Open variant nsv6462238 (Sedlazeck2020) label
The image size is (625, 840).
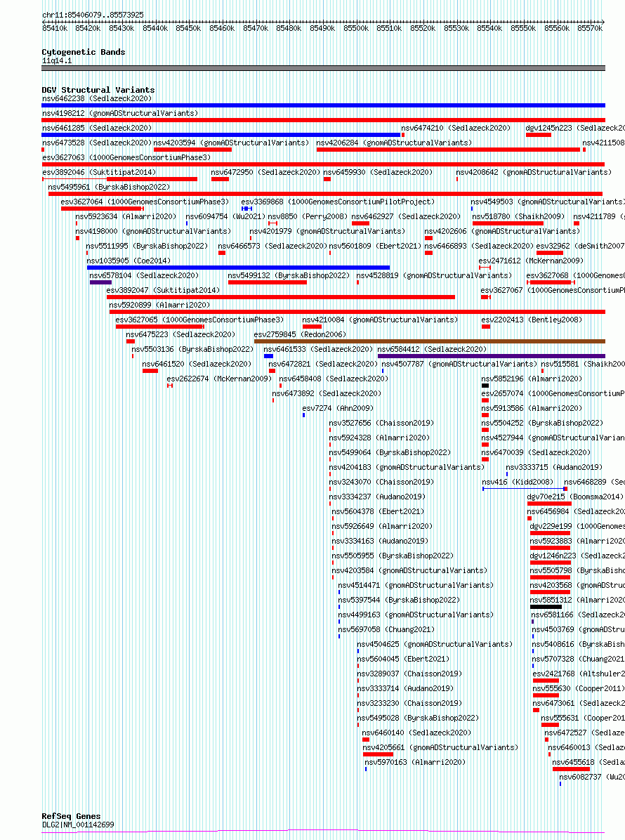(x=96, y=98)
